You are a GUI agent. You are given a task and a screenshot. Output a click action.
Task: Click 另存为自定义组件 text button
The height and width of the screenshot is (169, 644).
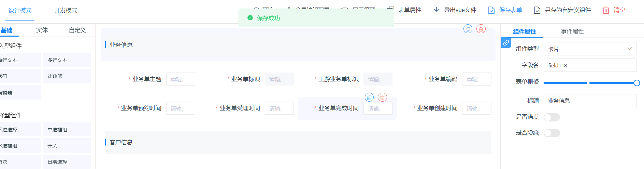coord(568,10)
